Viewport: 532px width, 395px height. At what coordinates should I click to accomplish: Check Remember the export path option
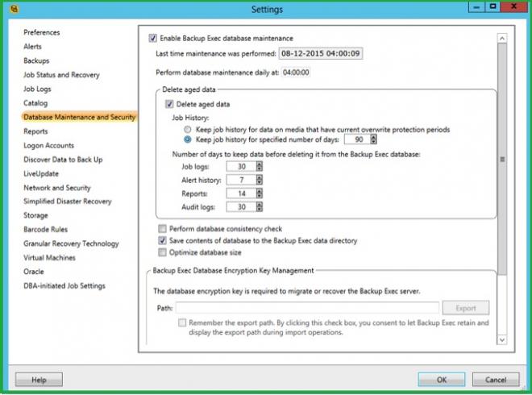click(182, 322)
